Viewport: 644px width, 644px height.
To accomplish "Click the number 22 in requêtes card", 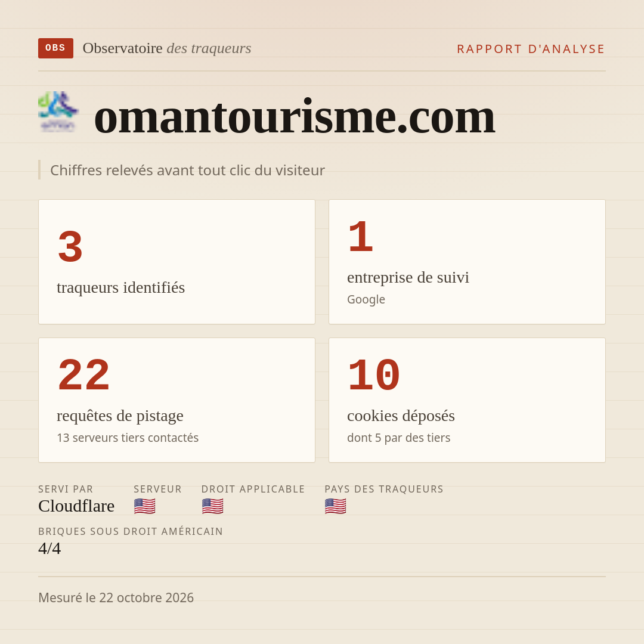I will 84,375.
